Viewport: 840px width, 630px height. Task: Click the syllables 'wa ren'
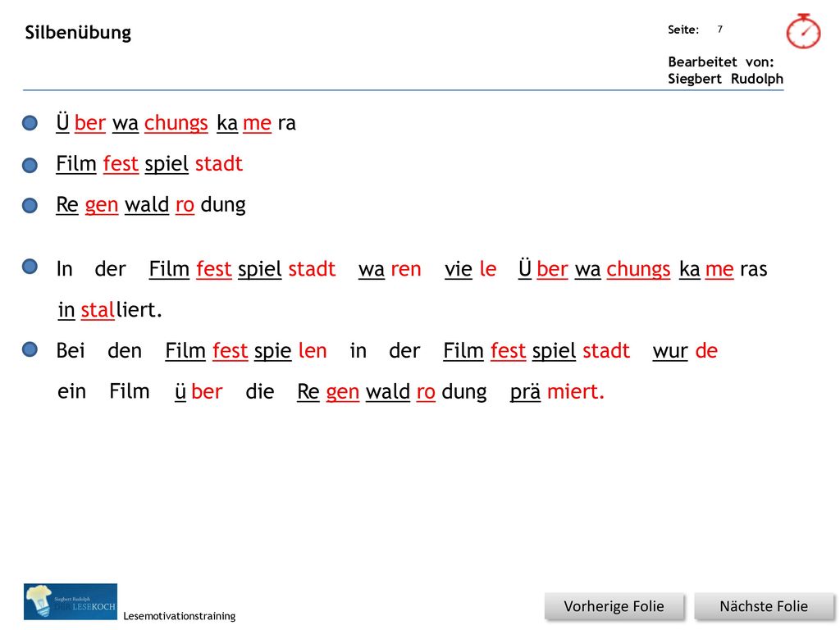(390, 269)
